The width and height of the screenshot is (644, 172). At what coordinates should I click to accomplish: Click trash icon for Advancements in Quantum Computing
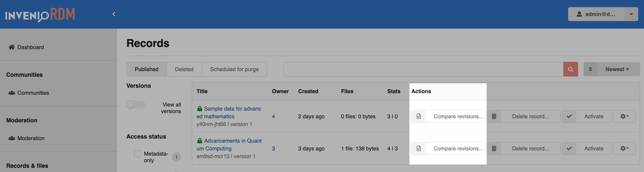[x=494, y=148]
